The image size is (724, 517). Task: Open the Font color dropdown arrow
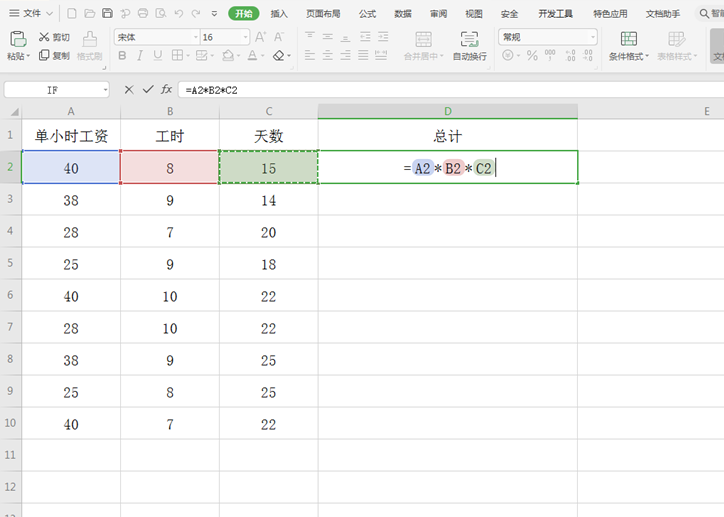(263, 56)
